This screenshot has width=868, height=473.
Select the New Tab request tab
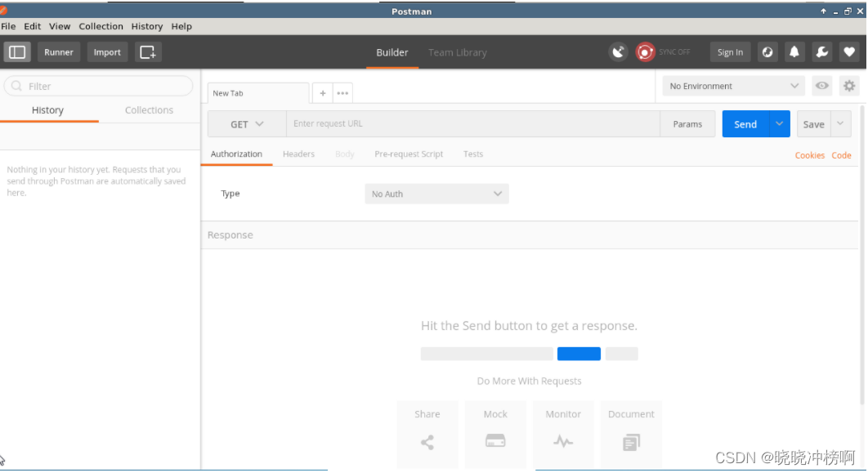click(258, 93)
